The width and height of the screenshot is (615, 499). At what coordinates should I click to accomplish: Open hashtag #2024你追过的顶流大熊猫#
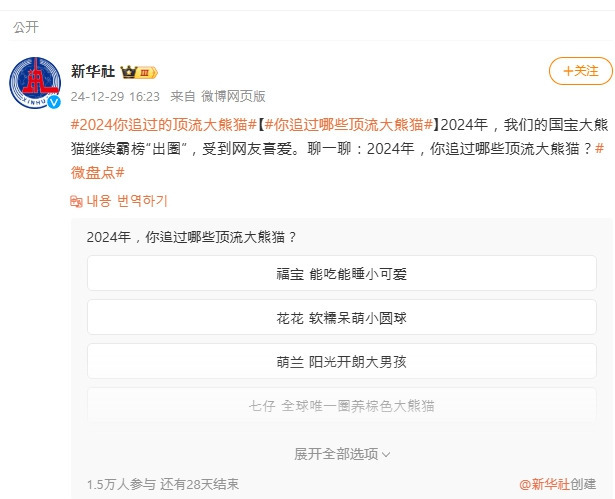coord(164,125)
